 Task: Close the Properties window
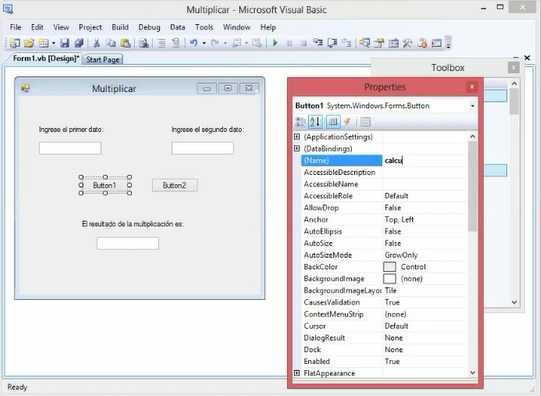point(472,87)
